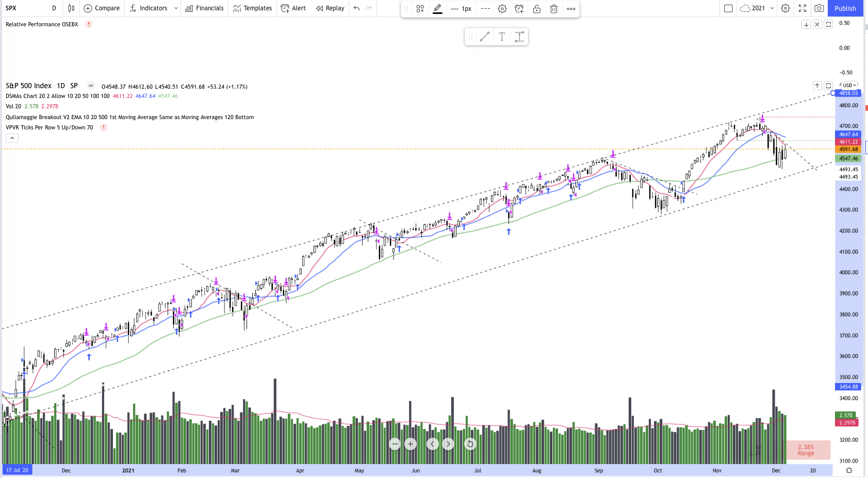Click the 4647.64 blue moving average label
The image size is (868, 478).
[x=848, y=135]
